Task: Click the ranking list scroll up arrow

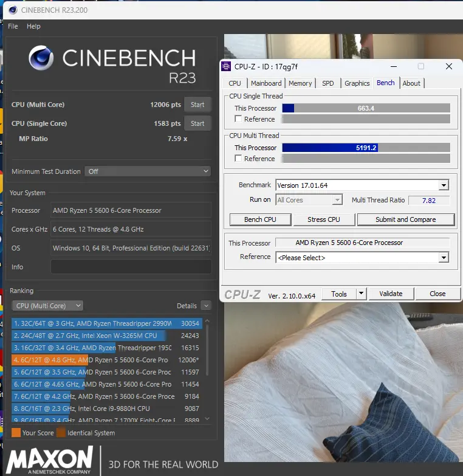Action: point(207,321)
